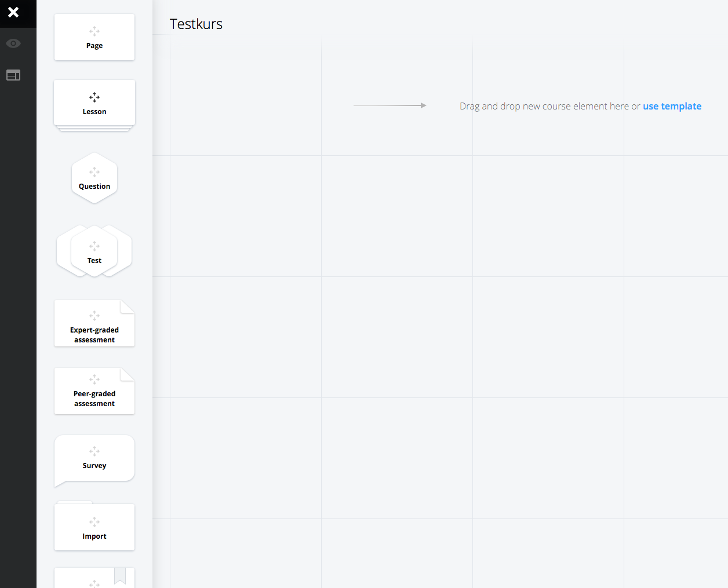Open the layout panel icon in sidebar
The height and width of the screenshot is (588, 728).
coord(13,75)
